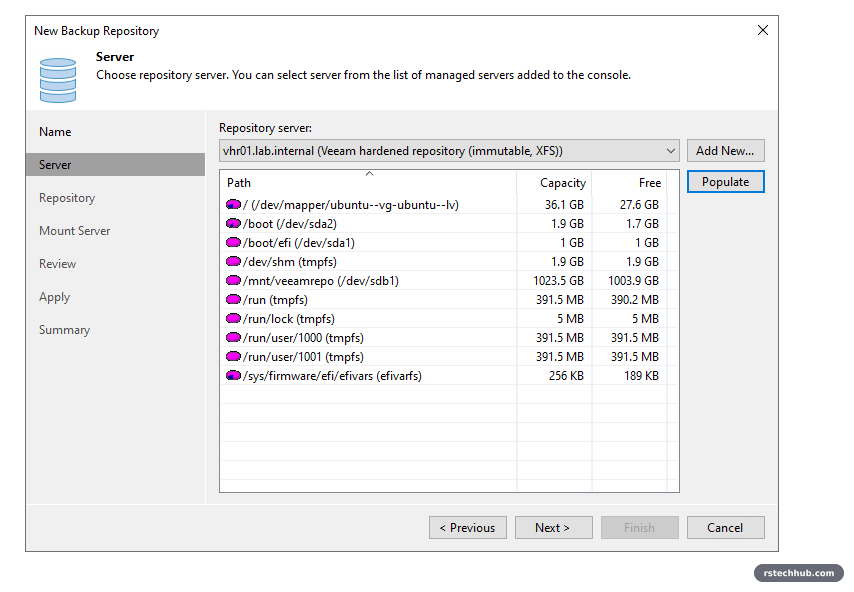Click the disk icon beside /run (tmpfs)

233,300
